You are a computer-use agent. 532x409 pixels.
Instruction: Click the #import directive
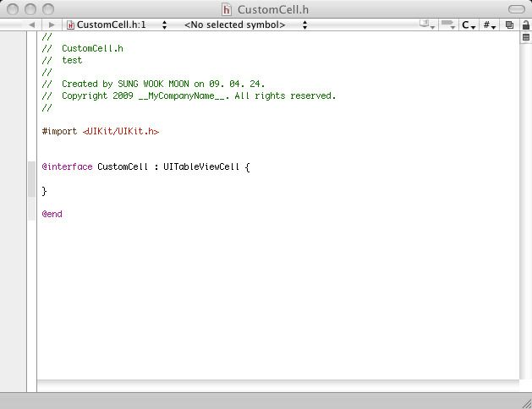click(59, 131)
